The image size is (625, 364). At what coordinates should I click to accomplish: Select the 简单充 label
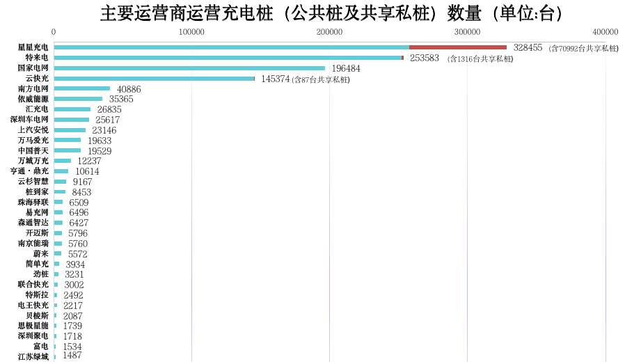pos(37,264)
